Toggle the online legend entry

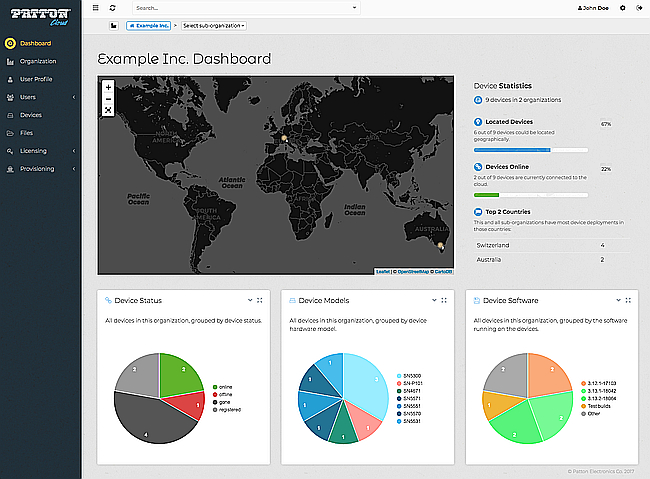(x=223, y=387)
